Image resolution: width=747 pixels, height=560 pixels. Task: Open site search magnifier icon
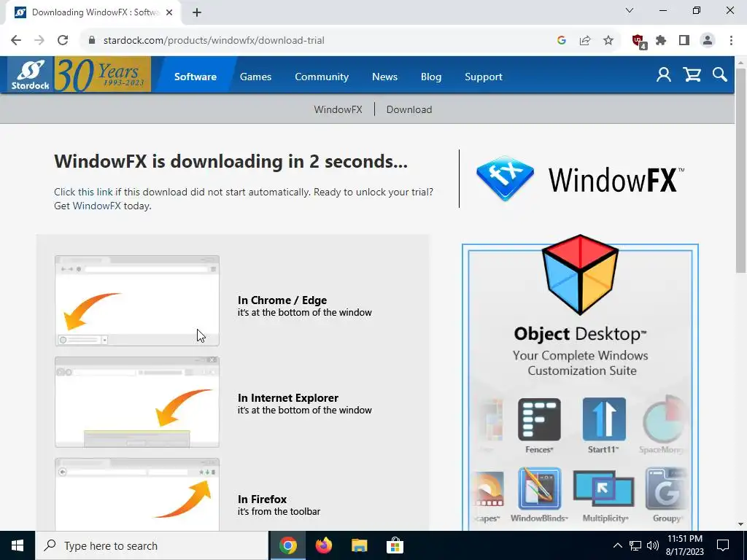pyautogui.click(x=720, y=75)
